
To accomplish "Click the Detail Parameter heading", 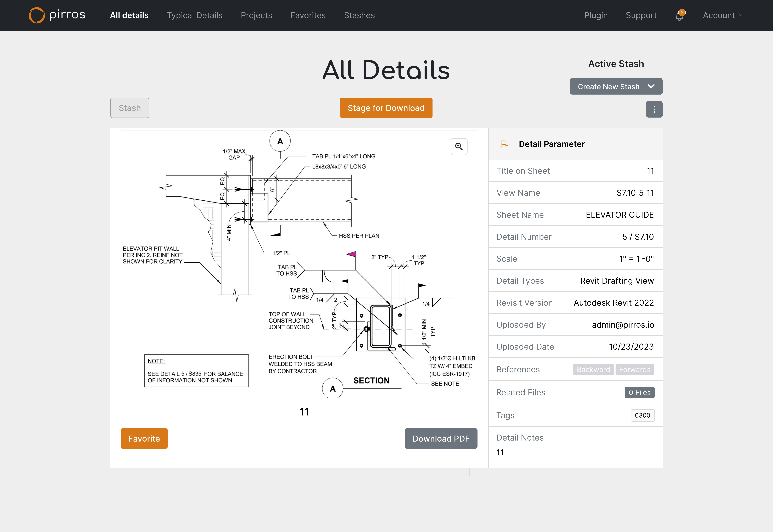I will (552, 144).
